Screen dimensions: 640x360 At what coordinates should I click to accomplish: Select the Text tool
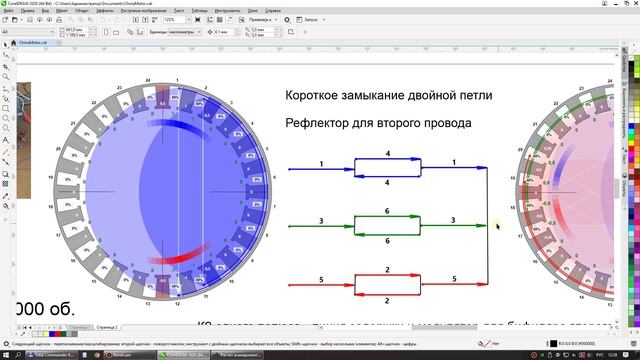coord(6,140)
